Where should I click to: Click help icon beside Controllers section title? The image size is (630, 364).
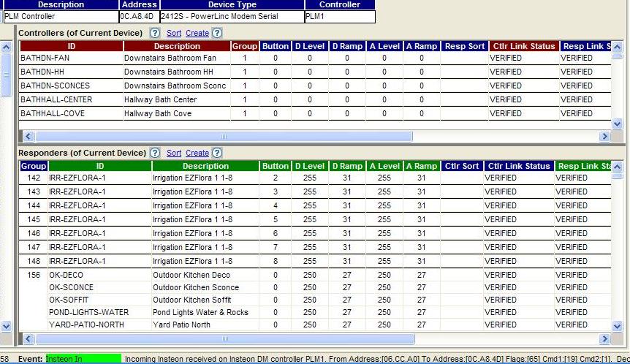[155, 33]
